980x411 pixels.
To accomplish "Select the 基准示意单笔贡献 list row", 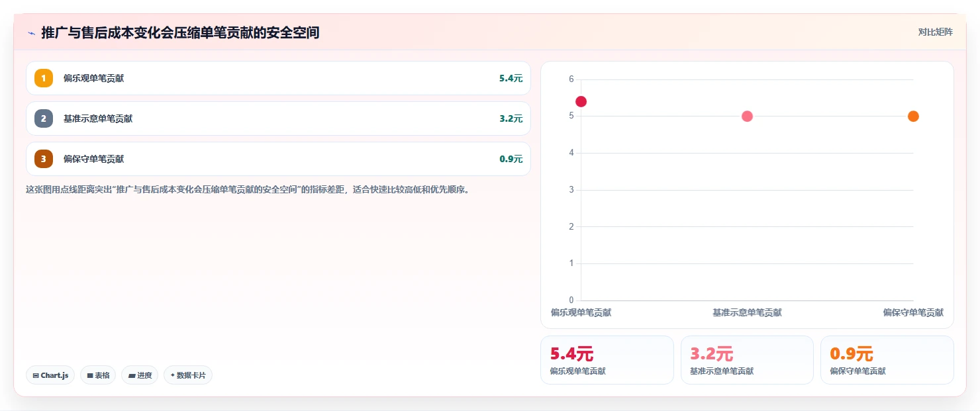I will coord(278,118).
